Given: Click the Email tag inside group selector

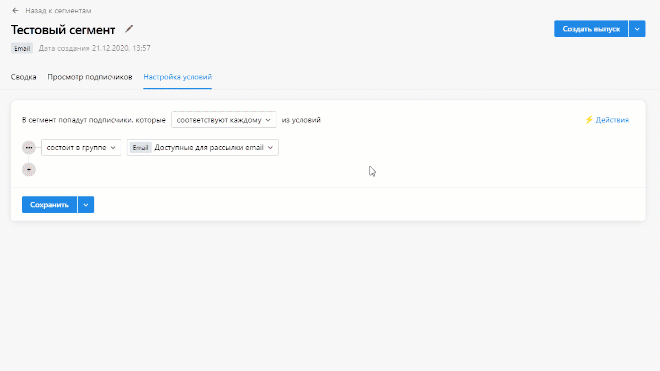Looking at the screenshot, I should 140,147.
